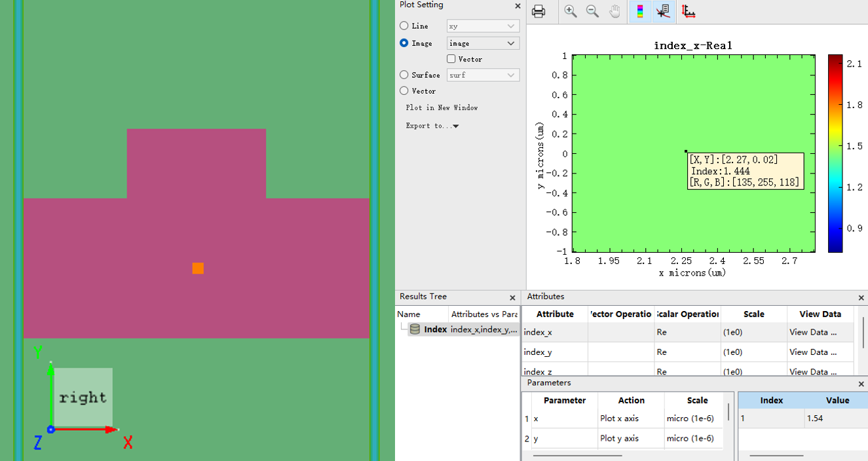
Task: Select the index_y attribute cell
Action: coord(555,352)
